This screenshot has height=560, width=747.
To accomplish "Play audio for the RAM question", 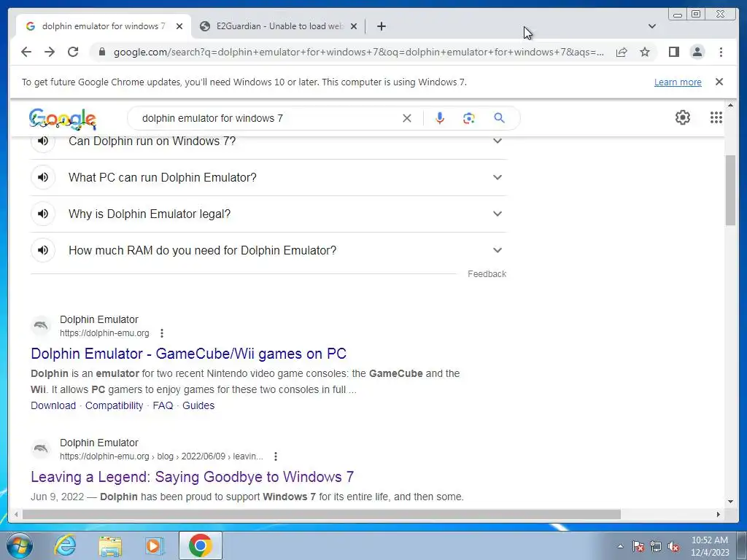I will tap(43, 250).
